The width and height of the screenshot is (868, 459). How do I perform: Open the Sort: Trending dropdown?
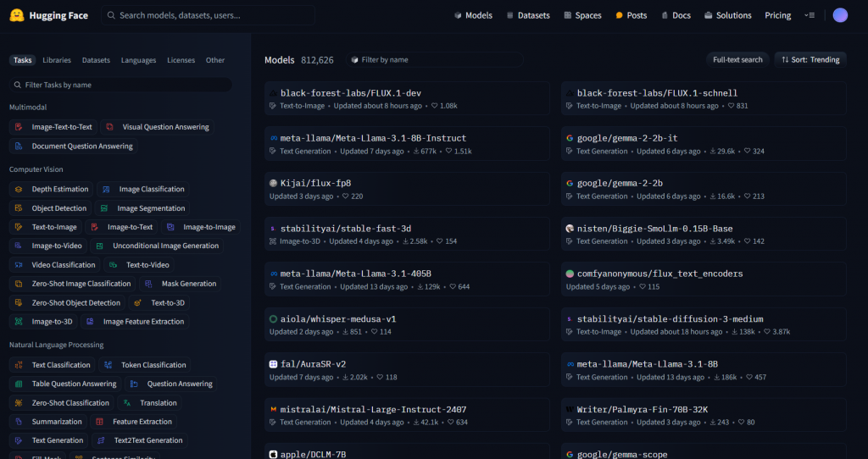coord(810,60)
